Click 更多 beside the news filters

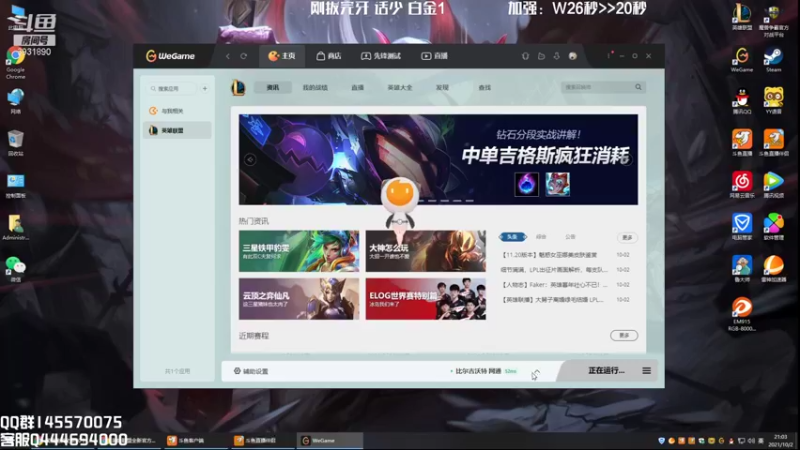(627, 237)
